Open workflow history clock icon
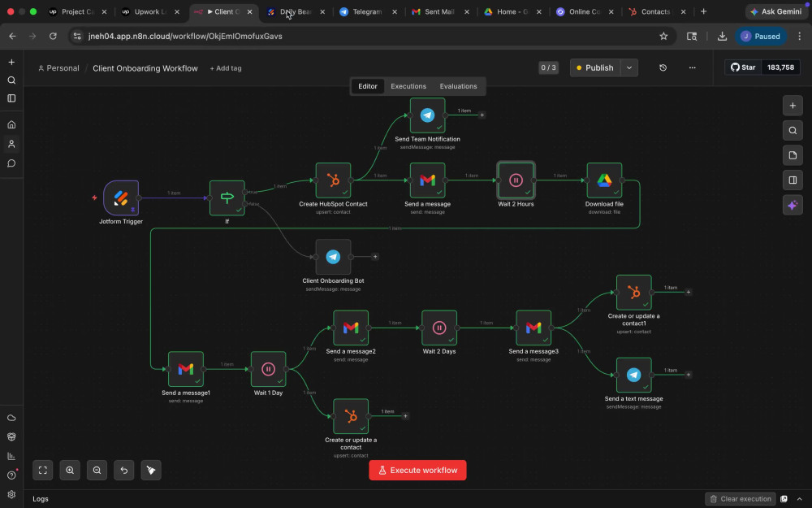This screenshot has width=812, height=508. click(663, 68)
